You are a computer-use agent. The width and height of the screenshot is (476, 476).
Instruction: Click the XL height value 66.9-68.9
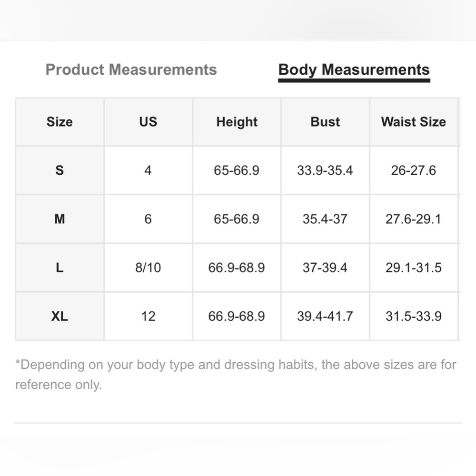click(x=237, y=316)
